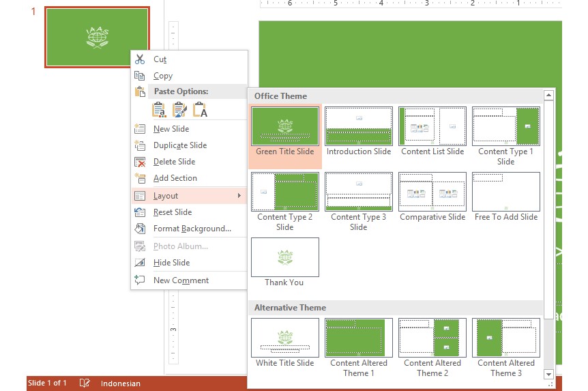
Task: Click the New Comment icon
Action: click(140, 280)
